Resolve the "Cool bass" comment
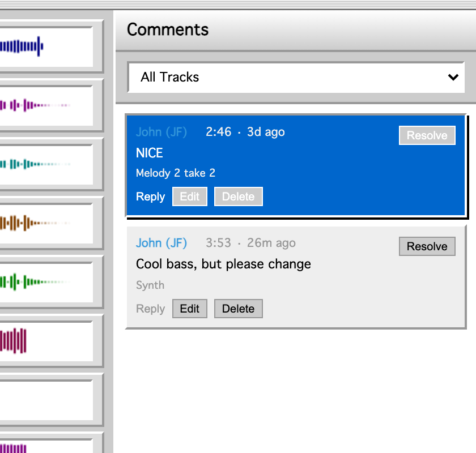This screenshot has height=453, width=476. pyautogui.click(x=427, y=246)
